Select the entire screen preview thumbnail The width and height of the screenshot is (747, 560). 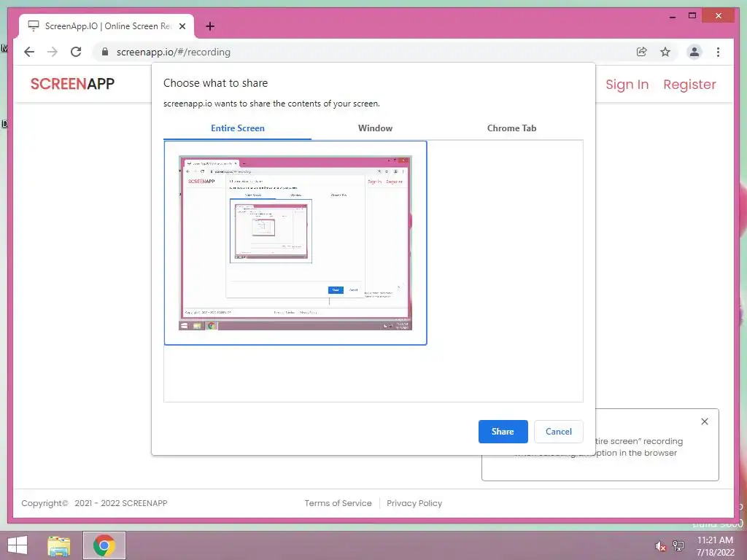point(295,243)
